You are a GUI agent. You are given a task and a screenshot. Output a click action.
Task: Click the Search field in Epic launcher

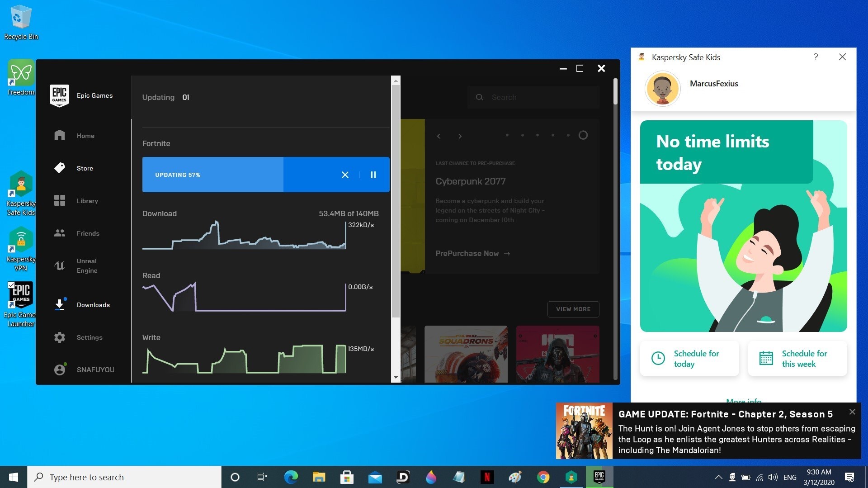pos(533,97)
